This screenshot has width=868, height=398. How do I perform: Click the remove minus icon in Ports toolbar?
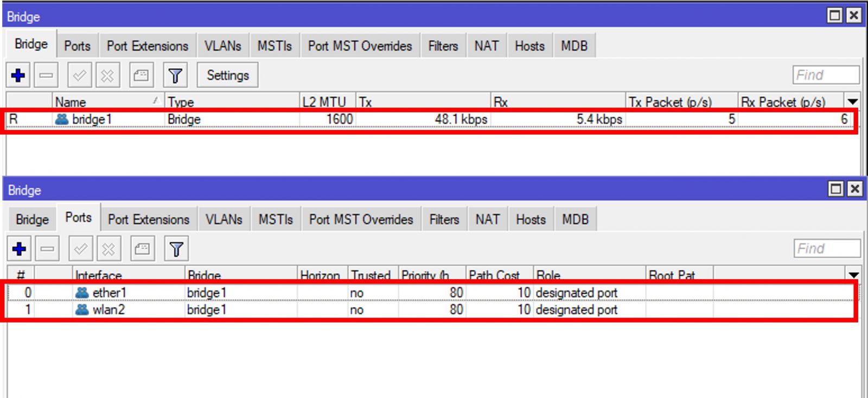[47, 249]
